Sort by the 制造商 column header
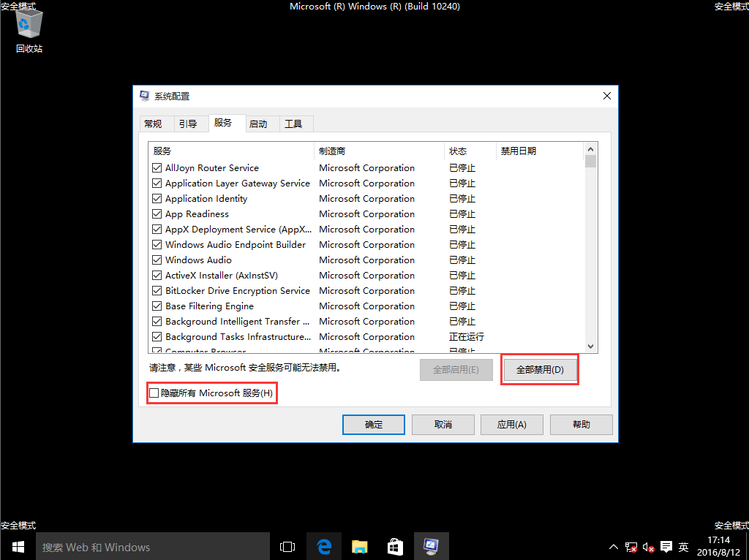This screenshot has height=560, width=749. [x=380, y=151]
